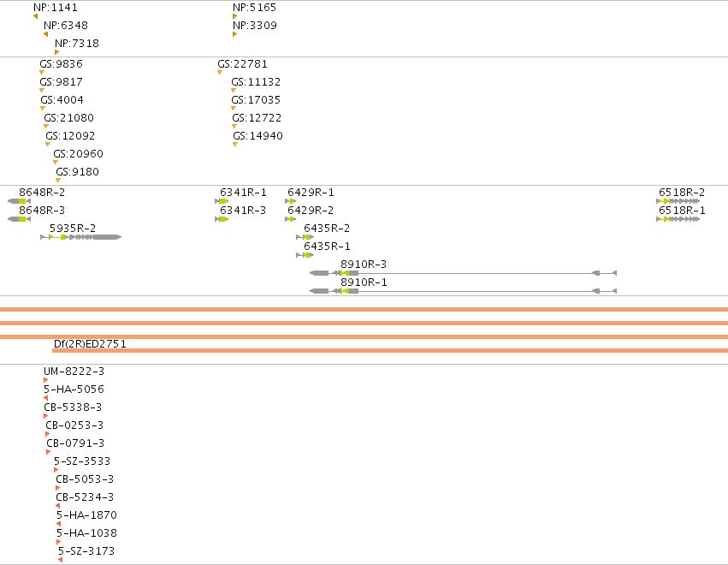The height and width of the screenshot is (565, 728).
Task: Click the red arrow under 5-HA-5056
Action: coord(45,398)
